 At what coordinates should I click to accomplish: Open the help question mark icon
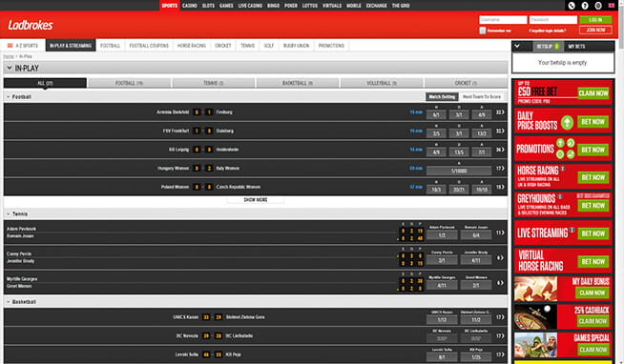(x=585, y=6)
